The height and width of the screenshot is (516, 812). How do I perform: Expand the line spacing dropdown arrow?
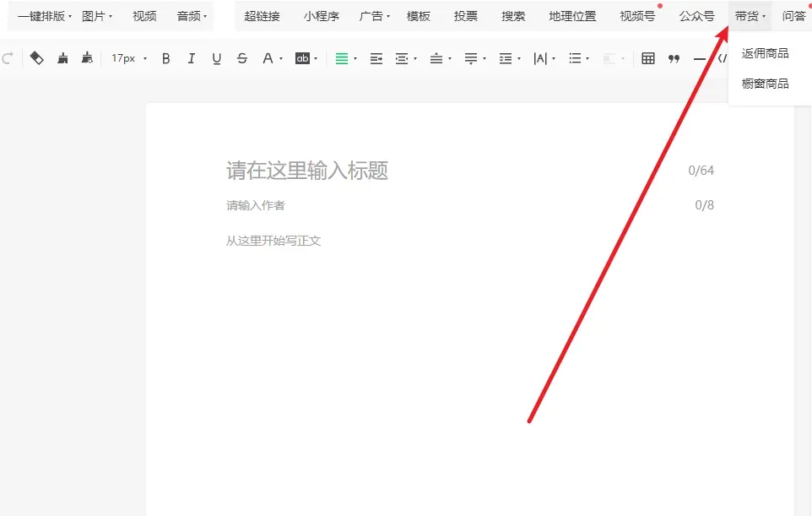tap(519, 58)
